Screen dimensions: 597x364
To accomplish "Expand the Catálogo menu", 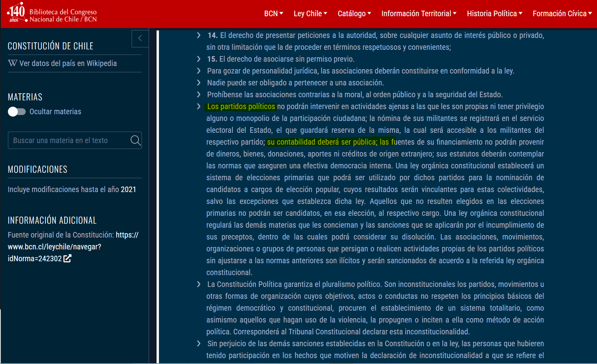I will 354,13.
